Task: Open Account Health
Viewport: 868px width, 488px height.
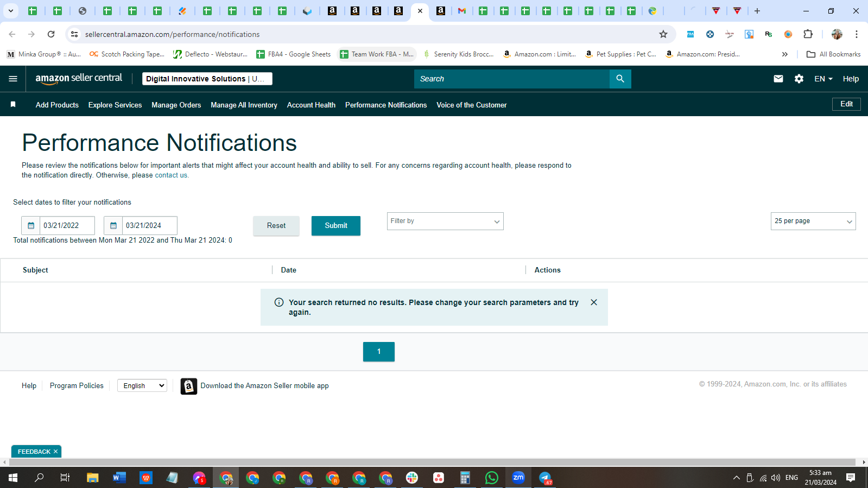Action: click(x=311, y=105)
